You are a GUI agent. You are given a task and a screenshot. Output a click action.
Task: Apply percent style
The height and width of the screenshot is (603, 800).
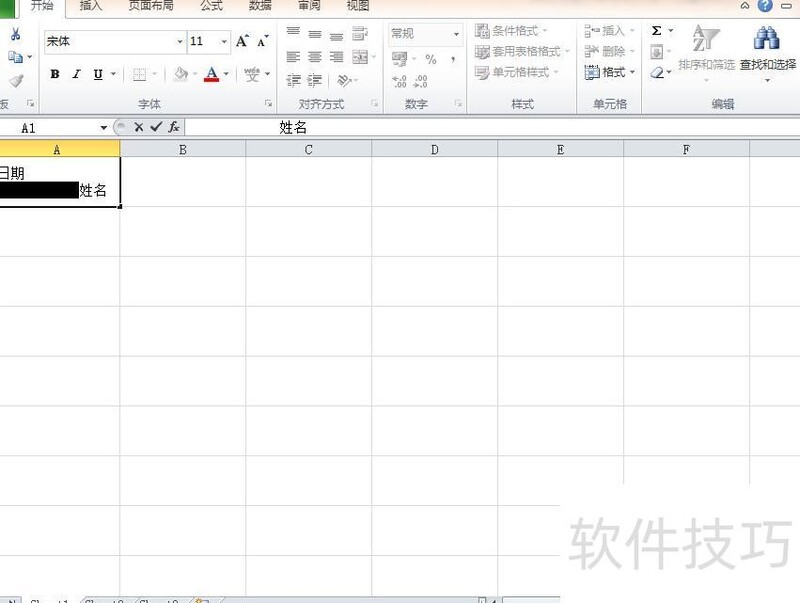431,59
